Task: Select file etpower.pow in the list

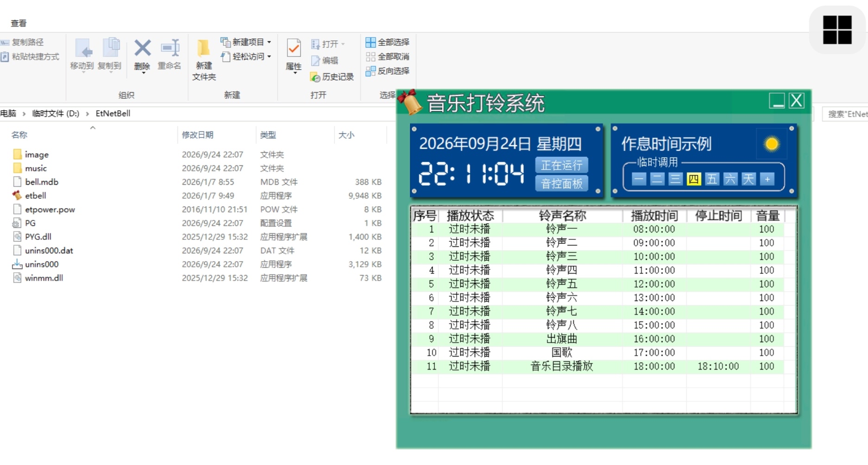Action: pos(50,209)
